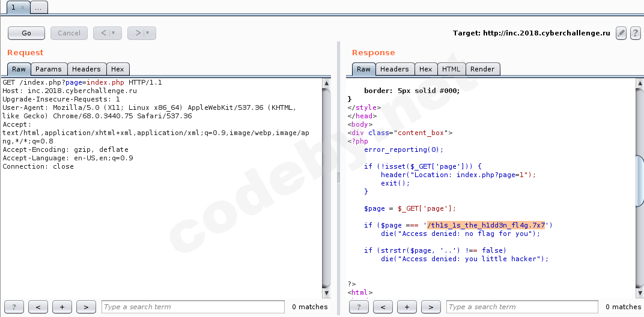Open response search options plus button
This screenshot has height=317, width=644.
407,307
